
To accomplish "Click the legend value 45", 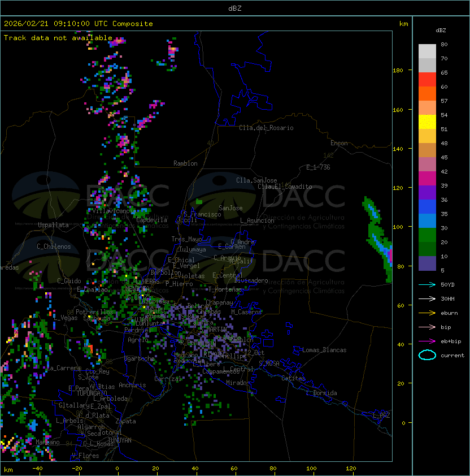I will tap(444, 157).
